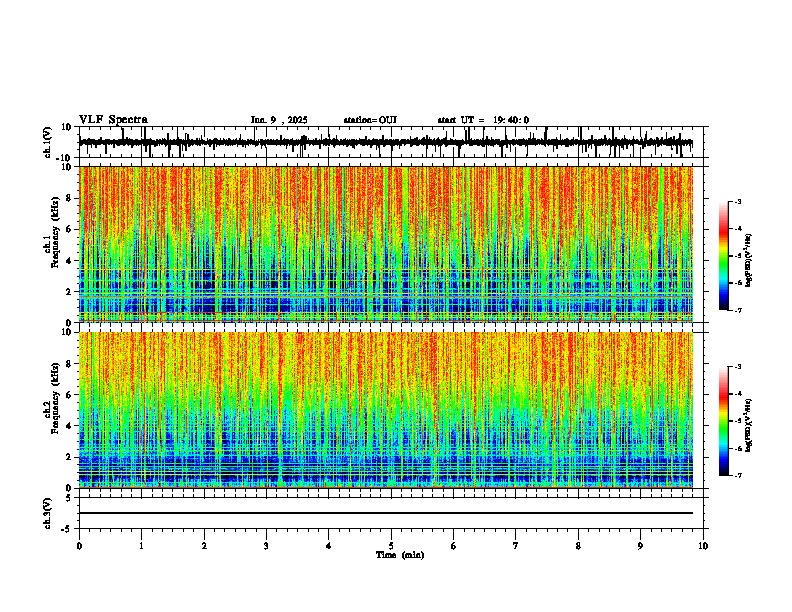Click time axis tick label '9'
Screen dimensions: 792x612
point(640,546)
